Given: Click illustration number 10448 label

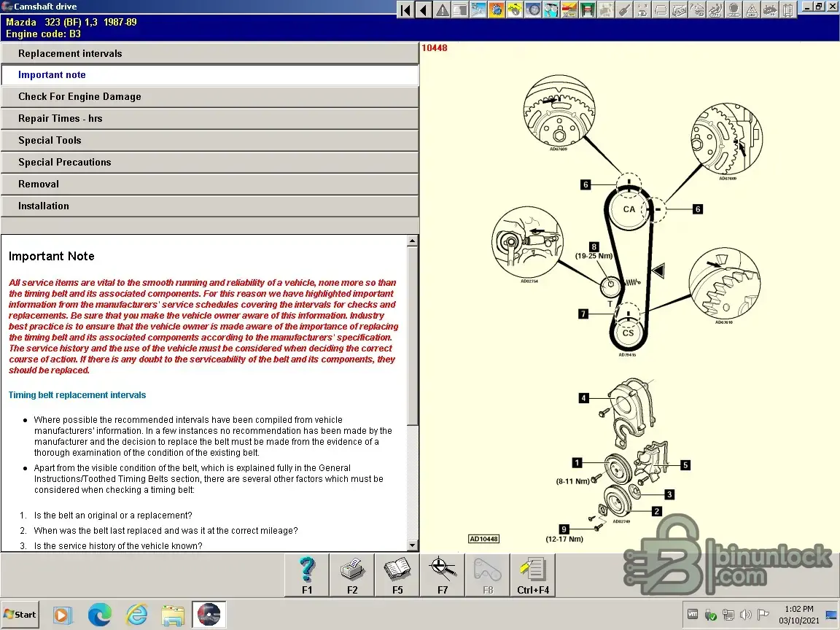Looking at the screenshot, I should coord(435,47).
